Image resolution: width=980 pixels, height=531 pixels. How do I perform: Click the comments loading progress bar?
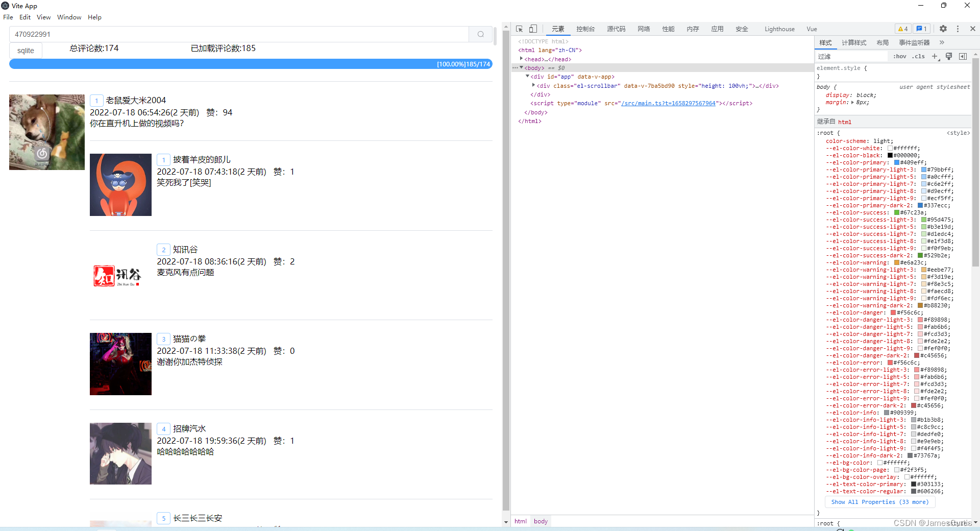point(251,64)
